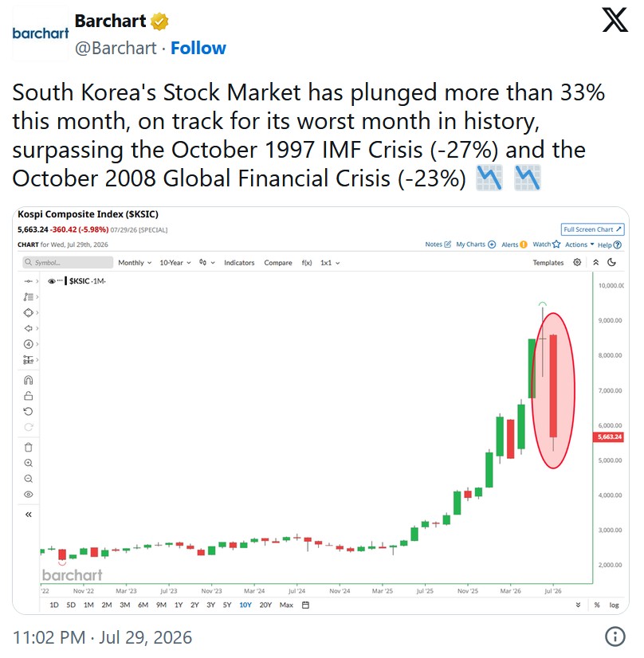This screenshot has height=658, width=644.
Task: Delete drawings with trash can icon
Action: (28, 448)
